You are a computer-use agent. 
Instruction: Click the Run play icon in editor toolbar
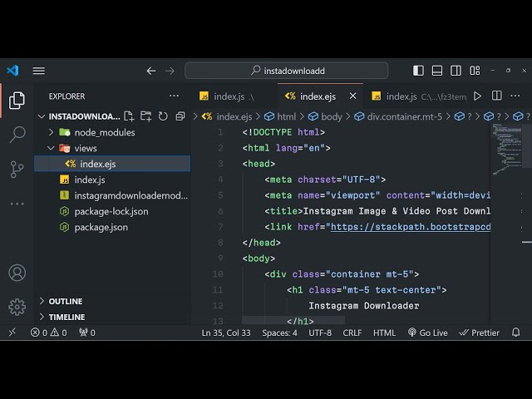[x=477, y=96]
